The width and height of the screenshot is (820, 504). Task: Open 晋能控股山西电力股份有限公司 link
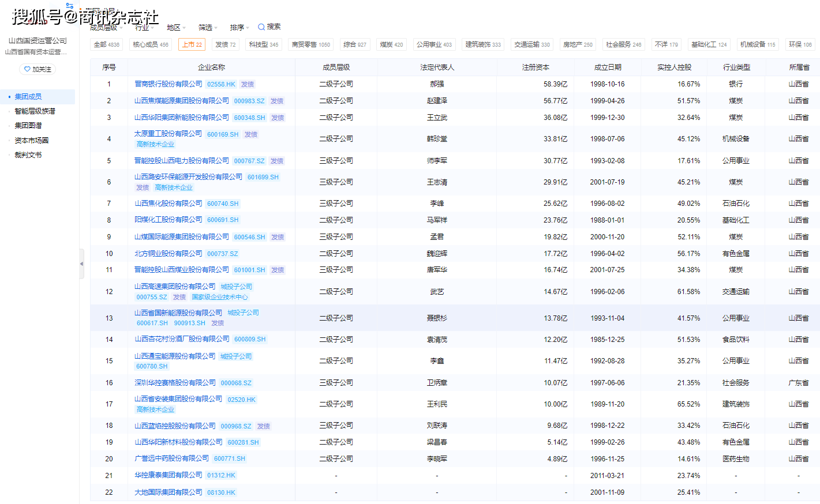point(182,161)
